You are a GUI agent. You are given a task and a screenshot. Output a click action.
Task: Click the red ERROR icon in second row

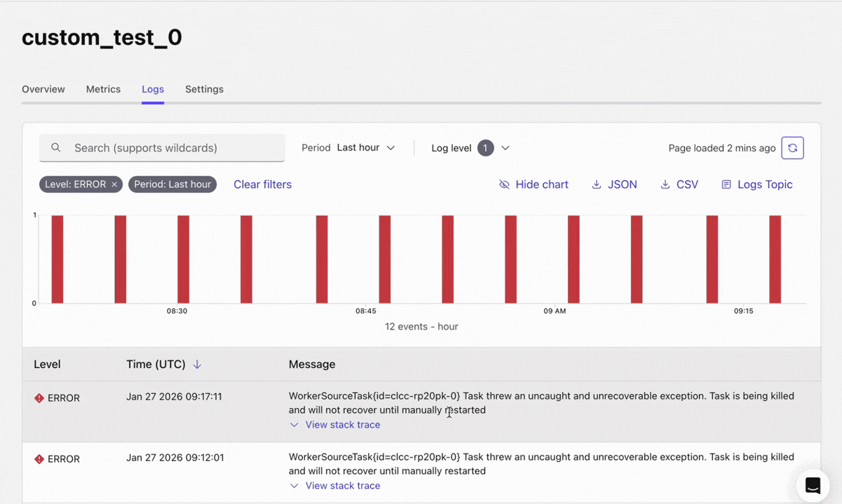[x=39, y=459]
